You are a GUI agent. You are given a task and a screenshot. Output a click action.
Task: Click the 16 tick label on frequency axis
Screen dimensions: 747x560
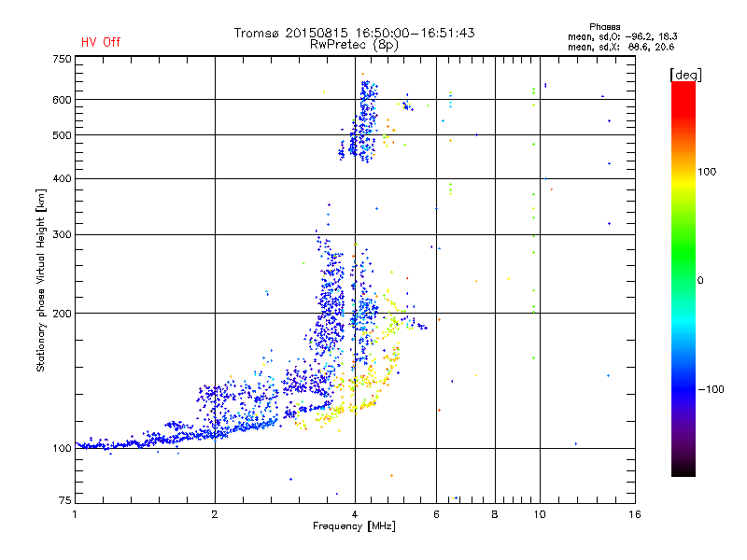[634, 514]
